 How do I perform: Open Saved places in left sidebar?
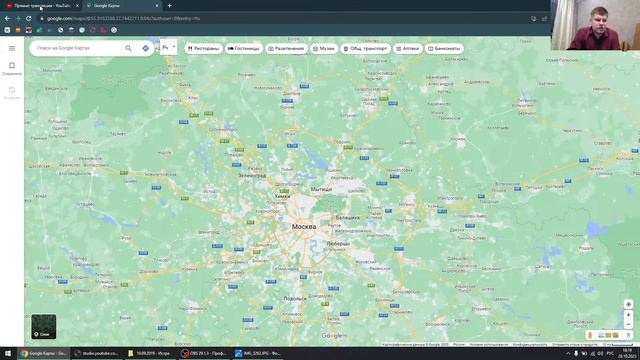12,69
